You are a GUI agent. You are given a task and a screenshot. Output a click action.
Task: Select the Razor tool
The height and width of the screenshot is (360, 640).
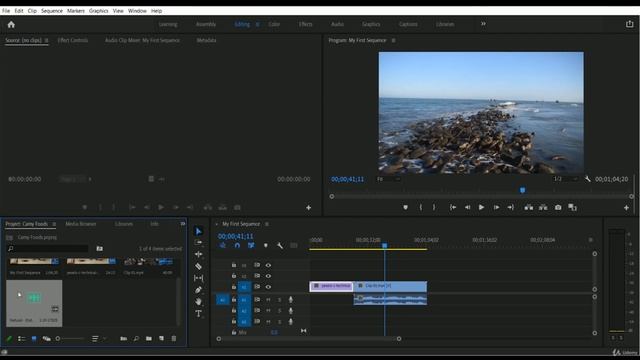(x=199, y=266)
